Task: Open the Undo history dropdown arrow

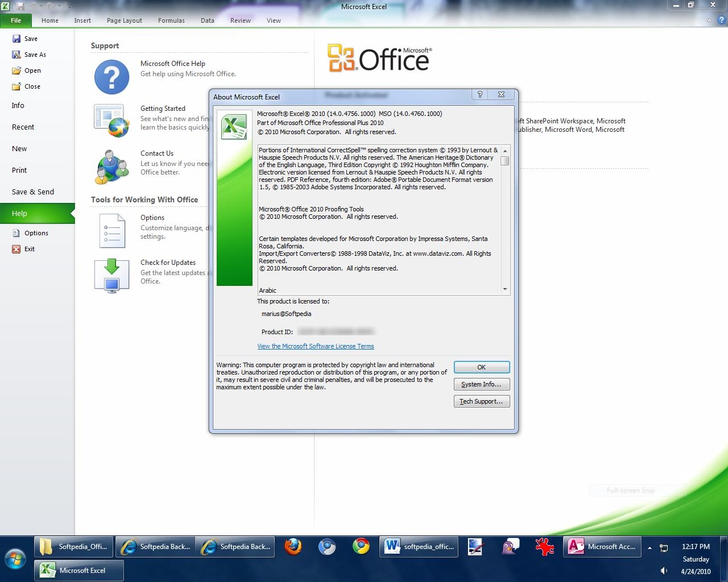Action: click(41, 6)
